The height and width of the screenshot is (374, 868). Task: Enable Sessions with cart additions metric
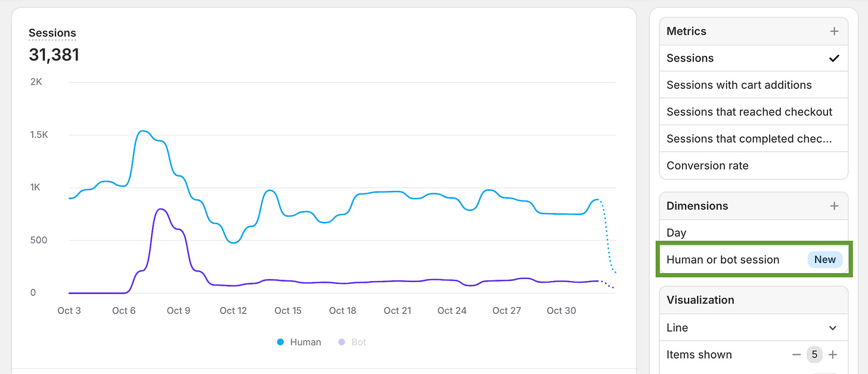pos(739,85)
